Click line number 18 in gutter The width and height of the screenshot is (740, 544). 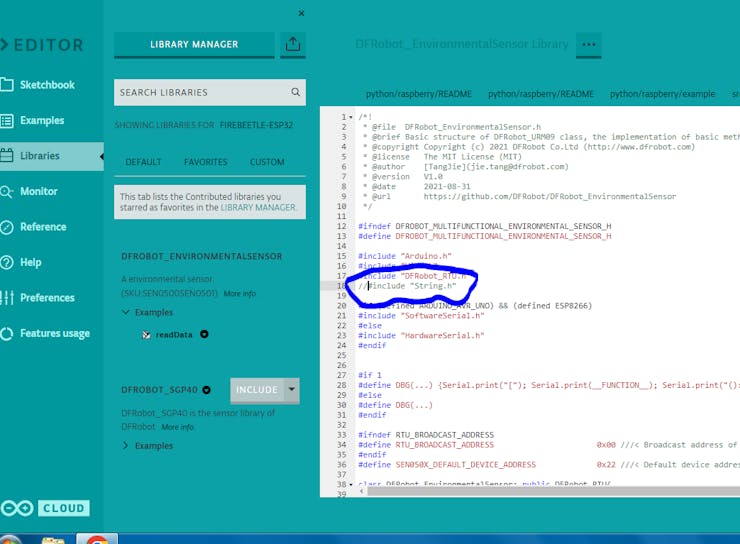coord(342,286)
